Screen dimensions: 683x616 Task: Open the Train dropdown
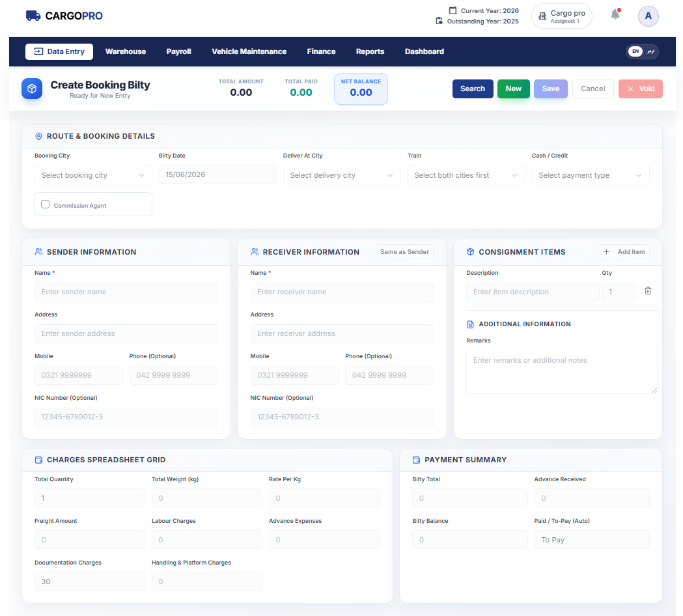point(466,175)
